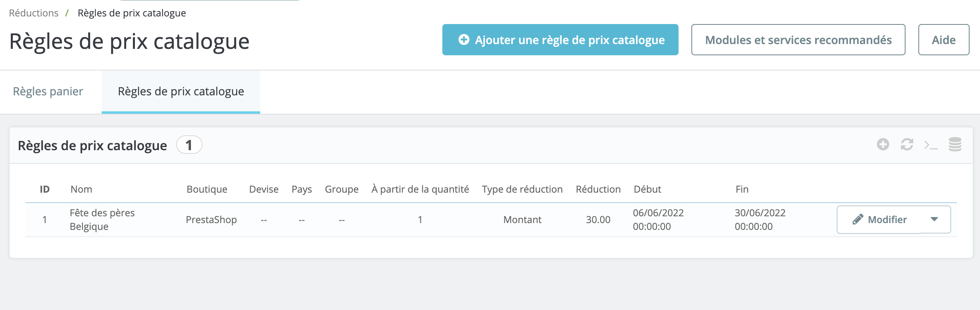Image resolution: width=980 pixels, height=310 pixels.
Task: Click Ajouter une règle de prix catalogue button
Action: coord(560,40)
